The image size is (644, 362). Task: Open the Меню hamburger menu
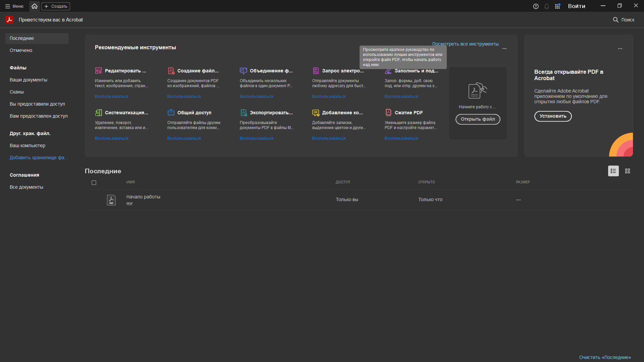[x=14, y=6]
